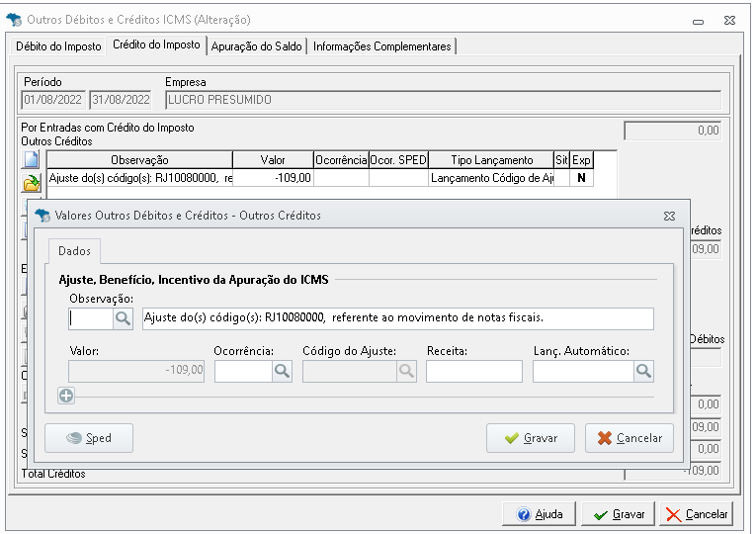Click the Valor field showing -109,00
756x534 pixels.
pos(136,371)
